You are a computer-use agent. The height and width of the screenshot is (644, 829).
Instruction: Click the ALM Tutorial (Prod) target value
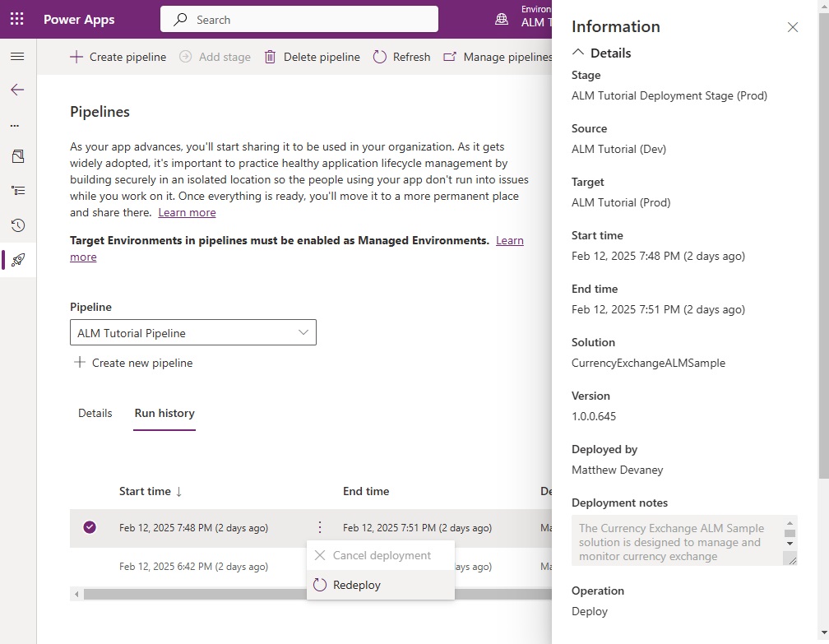coord(621,202)
